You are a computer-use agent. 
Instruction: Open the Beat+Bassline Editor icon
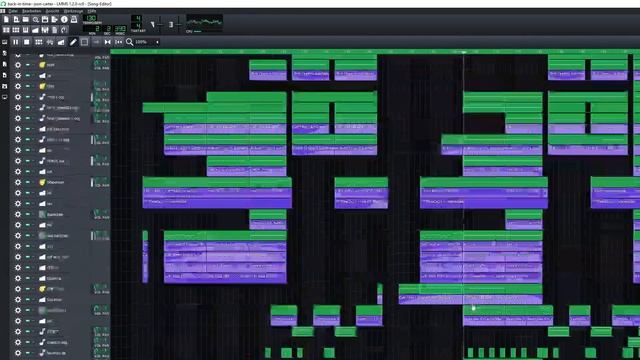point(16,30)
